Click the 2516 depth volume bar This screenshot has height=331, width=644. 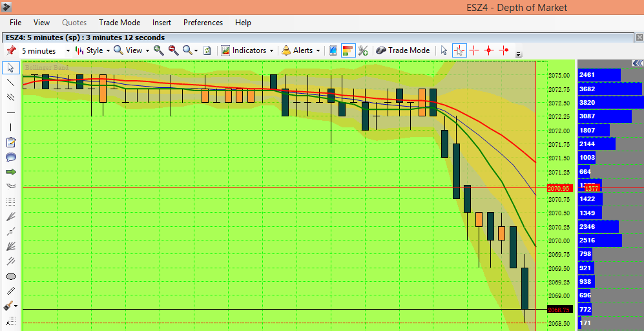pyautogui.click(x=599, y=240)
